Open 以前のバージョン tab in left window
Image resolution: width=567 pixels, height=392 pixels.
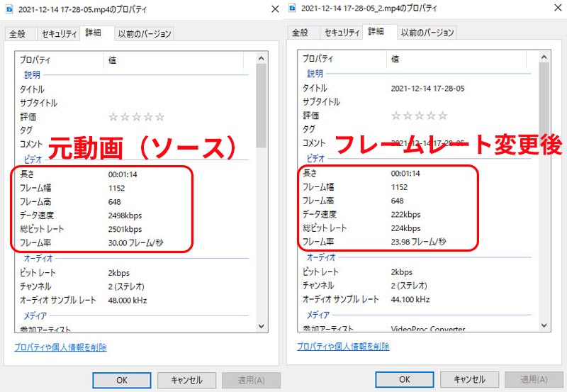[145, 34]
